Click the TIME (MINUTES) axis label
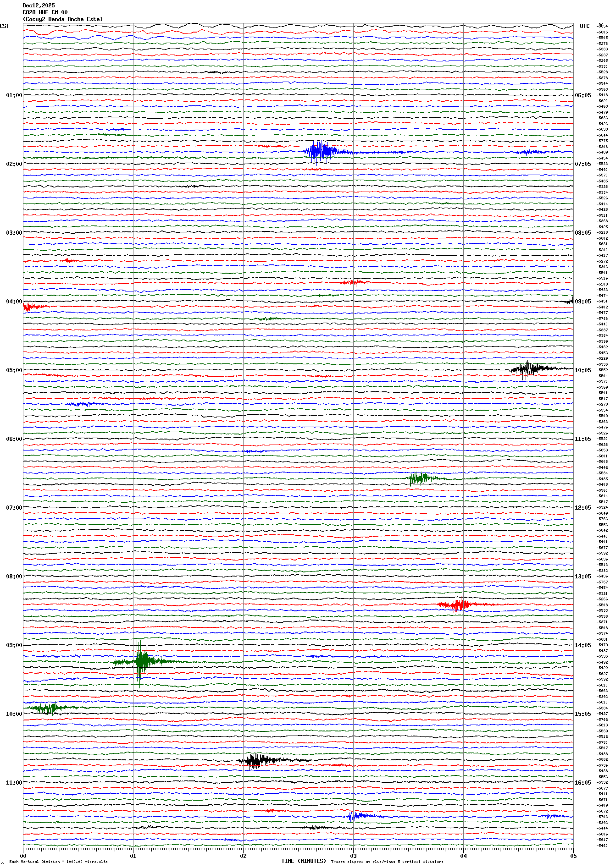Screen dimensions: 610x868 (304, 861)
